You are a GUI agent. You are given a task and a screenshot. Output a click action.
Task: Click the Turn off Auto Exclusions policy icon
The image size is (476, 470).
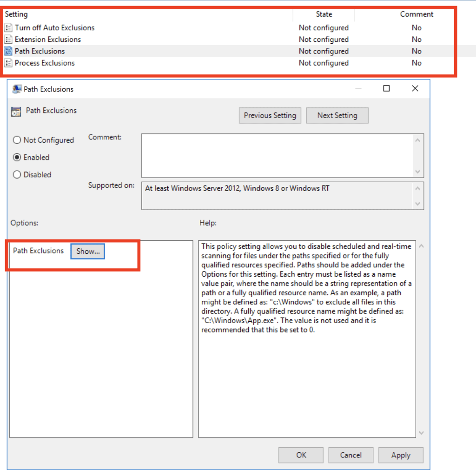tap(8, 28)
